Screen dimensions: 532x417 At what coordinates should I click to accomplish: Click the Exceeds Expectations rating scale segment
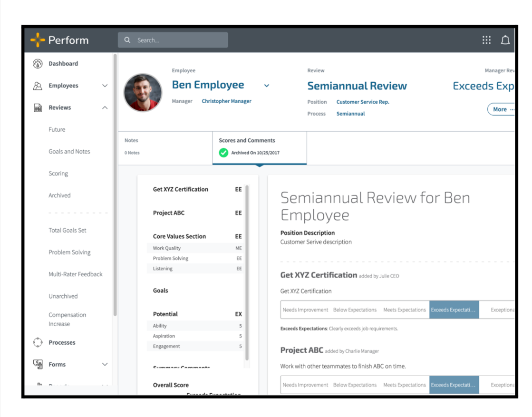[x=454, y=310]
